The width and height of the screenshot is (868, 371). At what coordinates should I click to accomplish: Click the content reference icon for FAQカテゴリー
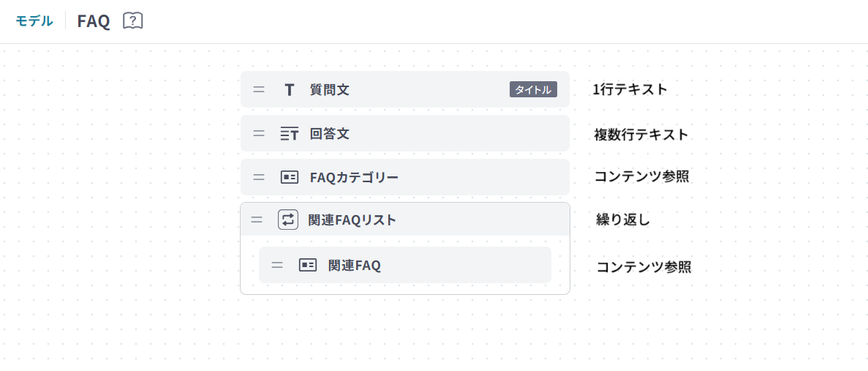coord(290,177)
